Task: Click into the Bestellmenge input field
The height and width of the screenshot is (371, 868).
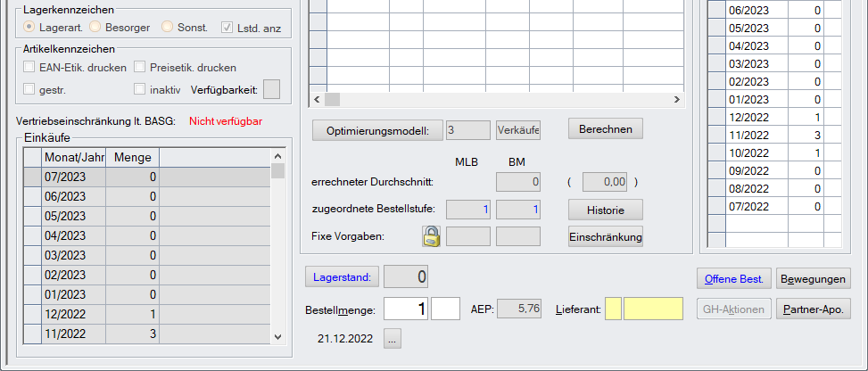Action: pyautogui.click(x=406, y=309)
